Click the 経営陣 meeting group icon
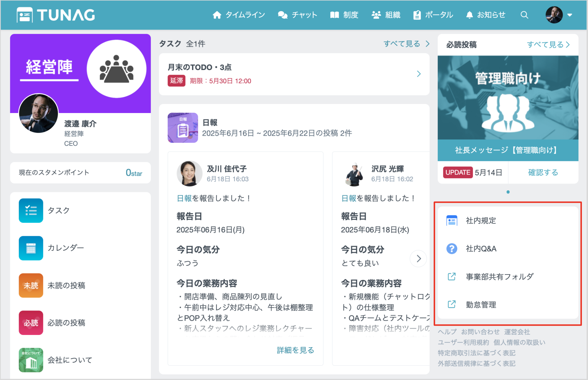 (x=116, y=69)
